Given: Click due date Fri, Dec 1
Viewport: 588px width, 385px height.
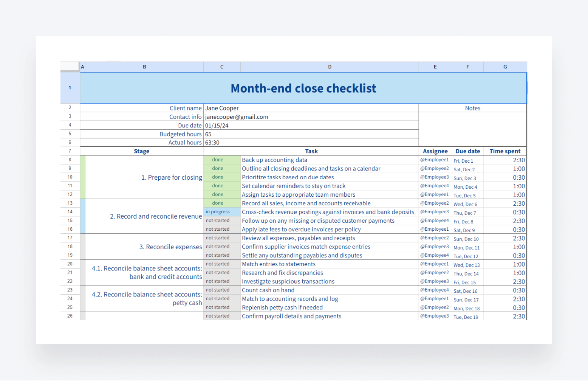Looking at the screenshot, I should coord(468,160).
